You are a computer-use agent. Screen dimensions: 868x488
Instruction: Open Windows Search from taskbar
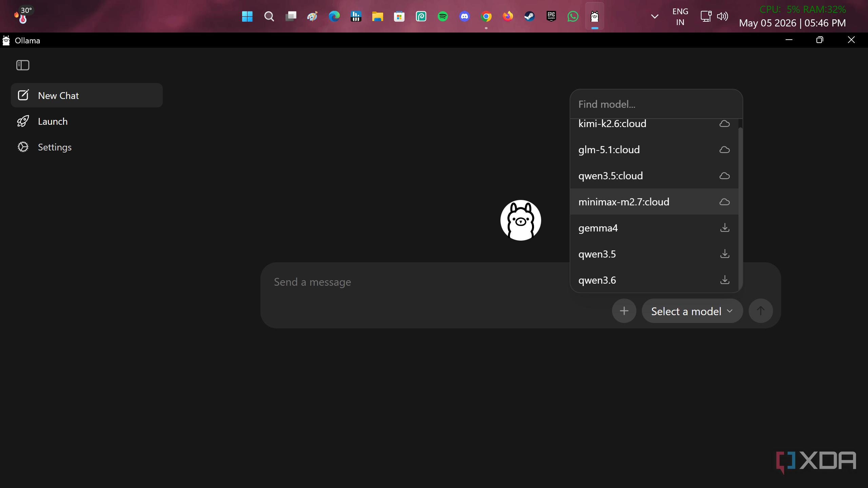pyautogui.click(x=269, y=16)
